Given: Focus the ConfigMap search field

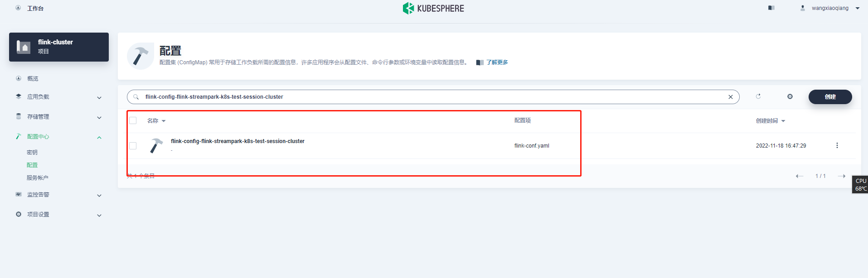Looking at the screenshot, I should pyautogui.click(x=433, y=97).
